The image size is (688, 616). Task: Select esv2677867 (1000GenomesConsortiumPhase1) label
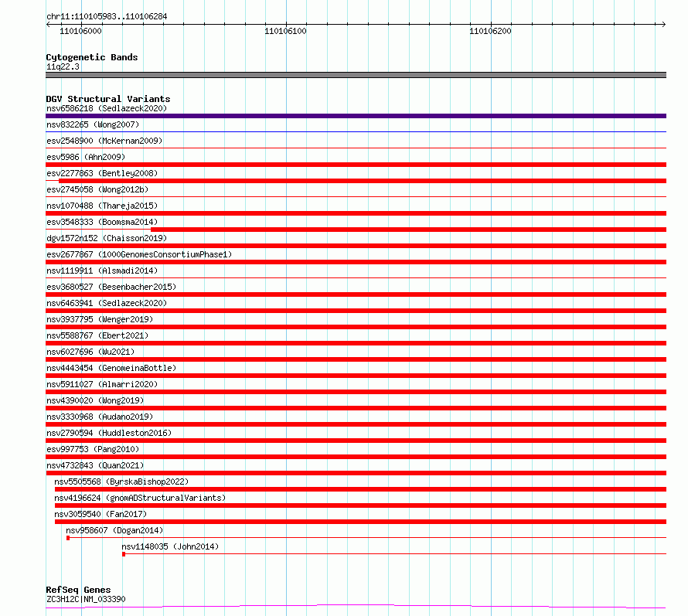pos(139,254)
